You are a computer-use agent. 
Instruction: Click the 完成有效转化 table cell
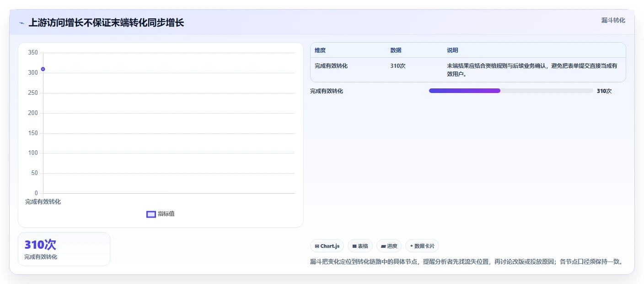[331, 66]
